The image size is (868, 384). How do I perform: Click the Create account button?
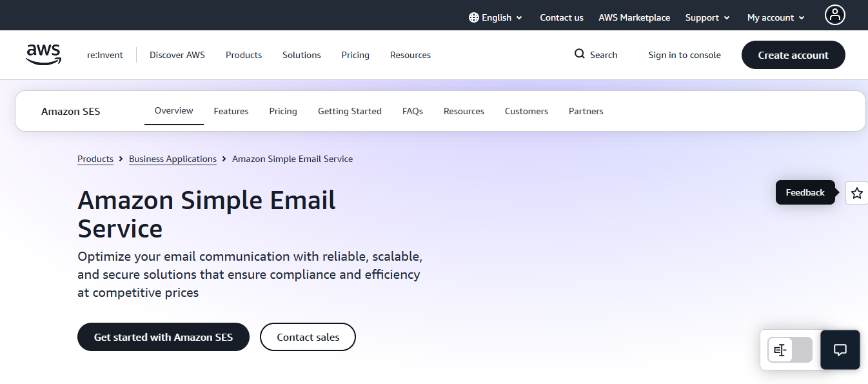click(x=793, y=55)
